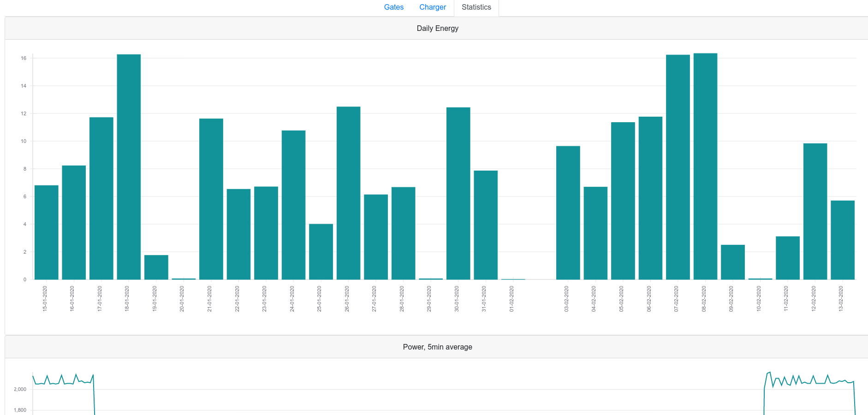Click the 21-01-2020 energy bar
The height and width of the screenshot is (415, 868).
coord(211,199)
